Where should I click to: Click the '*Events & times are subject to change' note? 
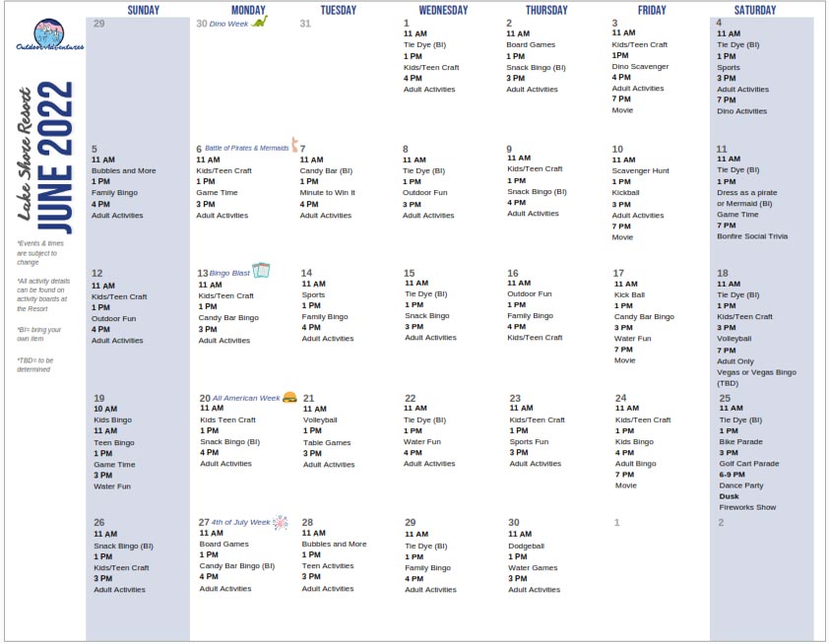[40, 253]
